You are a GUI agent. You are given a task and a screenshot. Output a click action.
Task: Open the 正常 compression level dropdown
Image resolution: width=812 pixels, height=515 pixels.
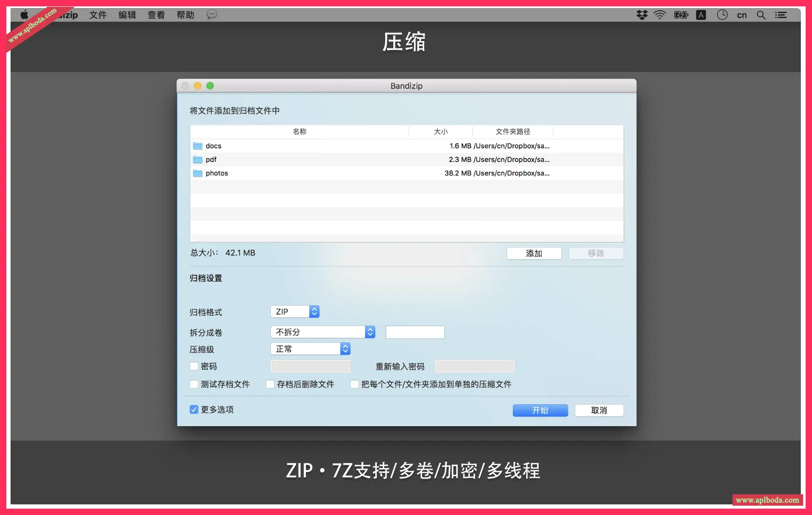click(x=311, y=349)
